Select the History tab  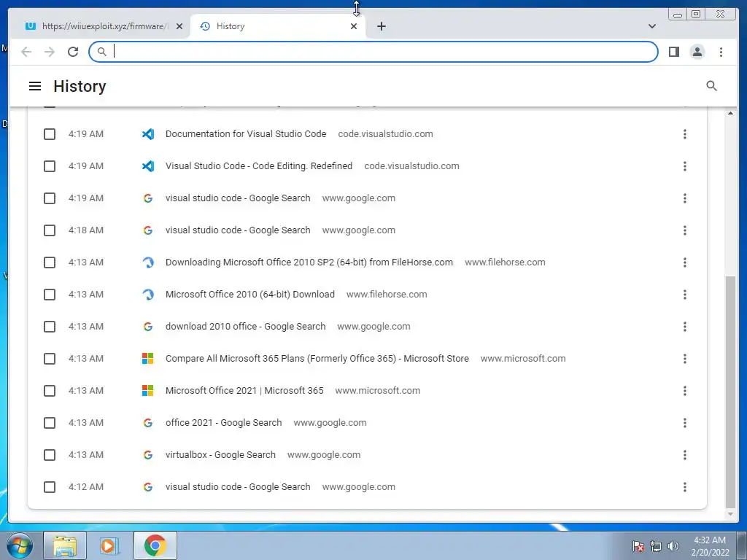coord(278,26)
